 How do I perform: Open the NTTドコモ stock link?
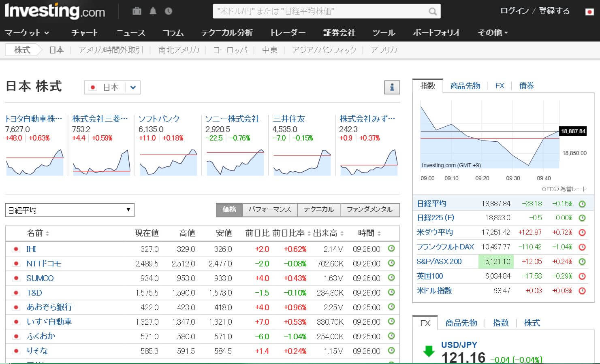[x=44, y=264]
